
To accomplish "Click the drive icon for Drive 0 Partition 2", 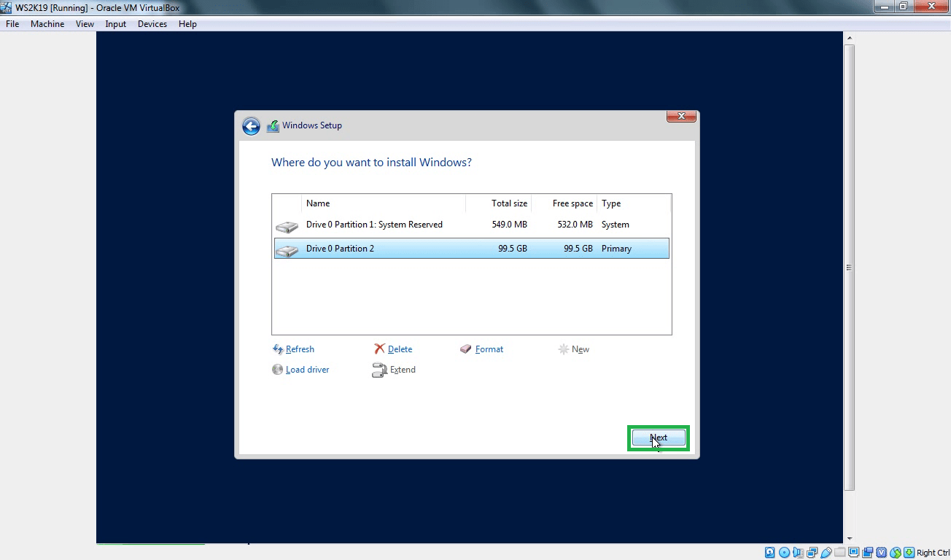I will coord(287,249).
